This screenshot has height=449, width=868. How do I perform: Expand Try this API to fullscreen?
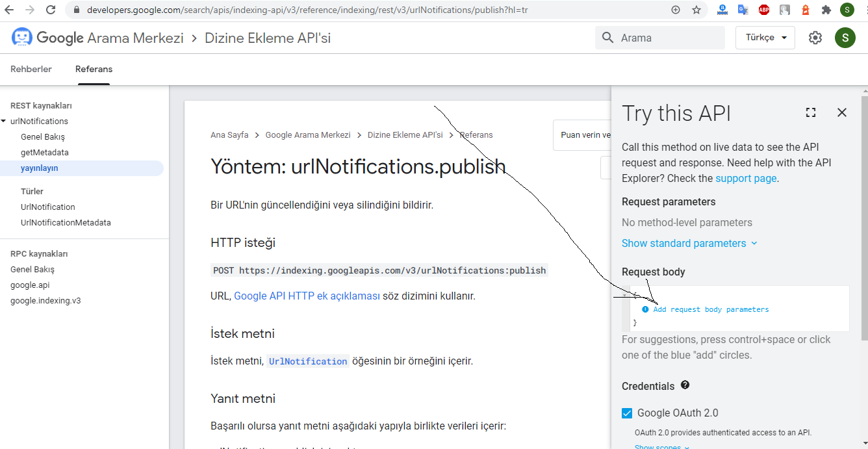[x=811, y=112]
